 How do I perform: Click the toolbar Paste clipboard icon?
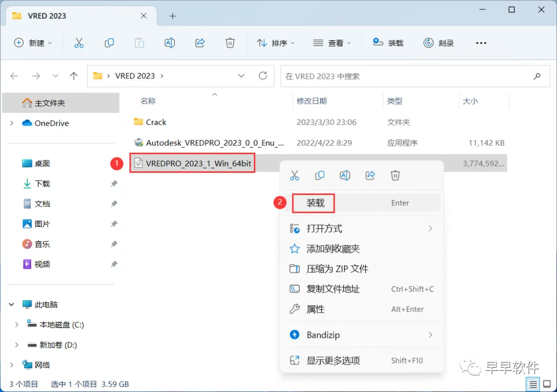coord(139,43)
